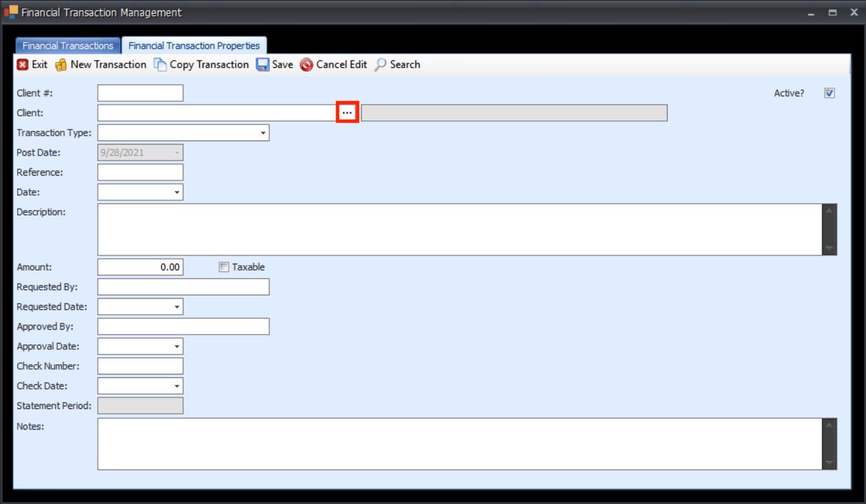Click the Copy Transaction icon

[160, 65]
